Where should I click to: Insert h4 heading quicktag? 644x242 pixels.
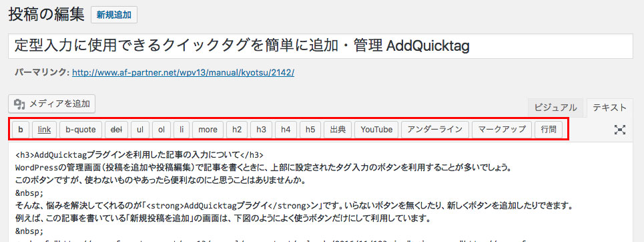point(286,130)
